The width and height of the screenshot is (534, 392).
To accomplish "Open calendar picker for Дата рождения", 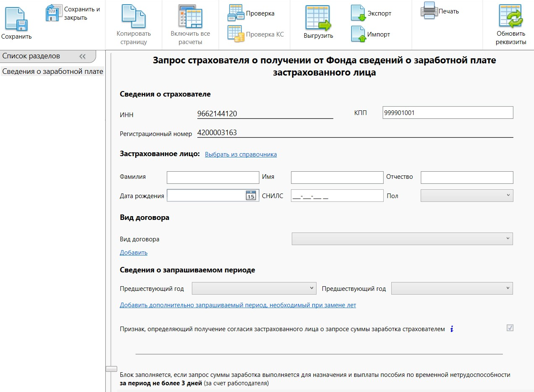I will pyautogui.click(x=251, y=196).
